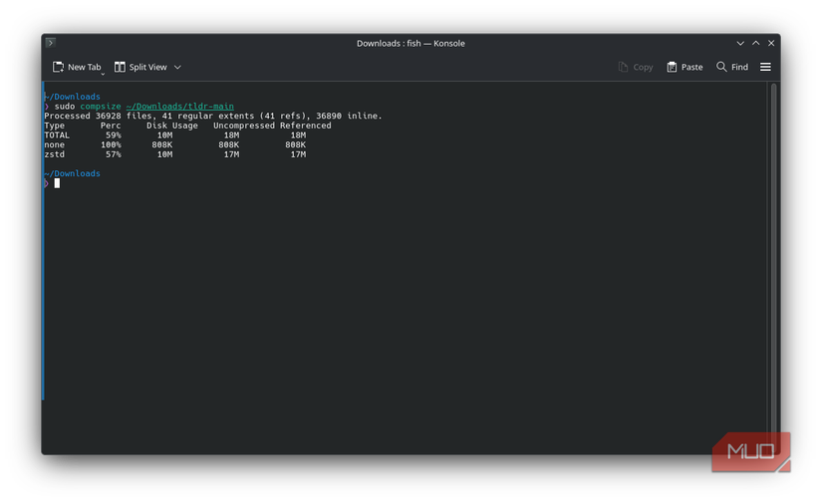Click the Paste toolbar button
The width and height of the screenshot is (822, 504).
pyautogui.click(x=685, y=67)
